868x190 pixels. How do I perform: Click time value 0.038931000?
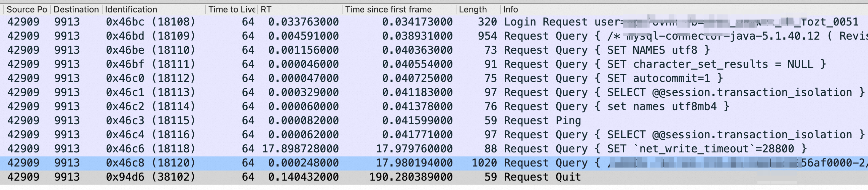click(417, 36)
